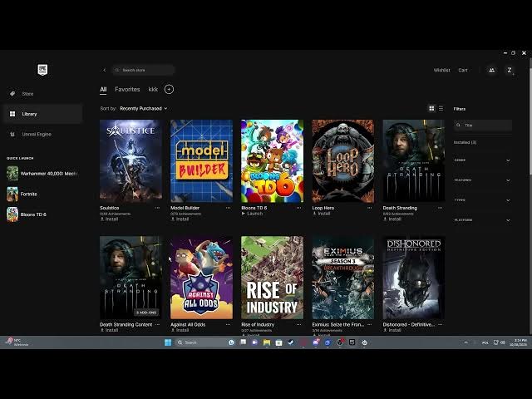Viewport: 532px width, 399px height.
Task: Open Against All Odds three-dot menu
Action: pos(228,325)
